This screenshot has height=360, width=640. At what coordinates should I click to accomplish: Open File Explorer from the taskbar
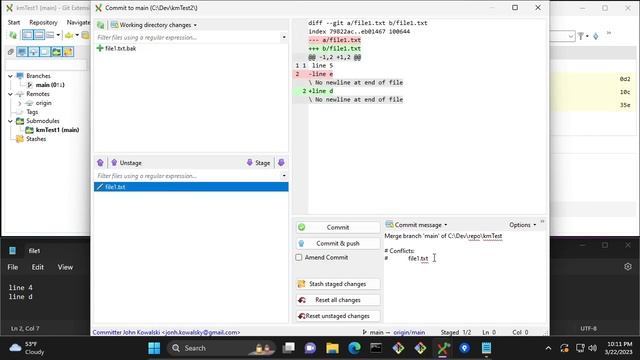[x=332, y=348]
